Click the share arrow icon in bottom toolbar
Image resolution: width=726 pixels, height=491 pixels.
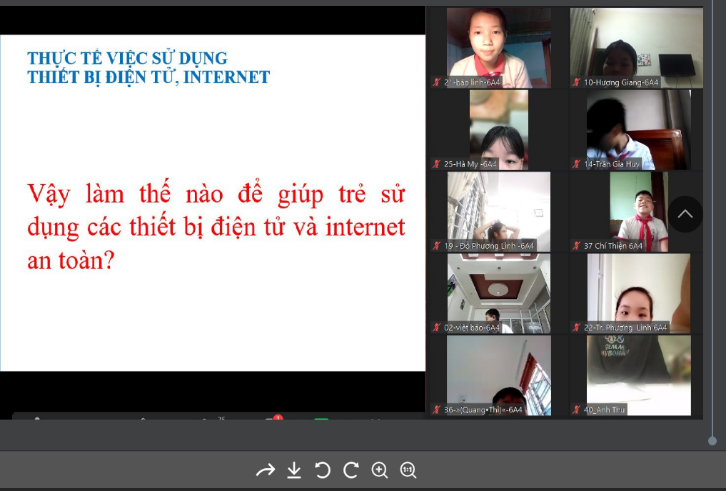tap(265, 470)
